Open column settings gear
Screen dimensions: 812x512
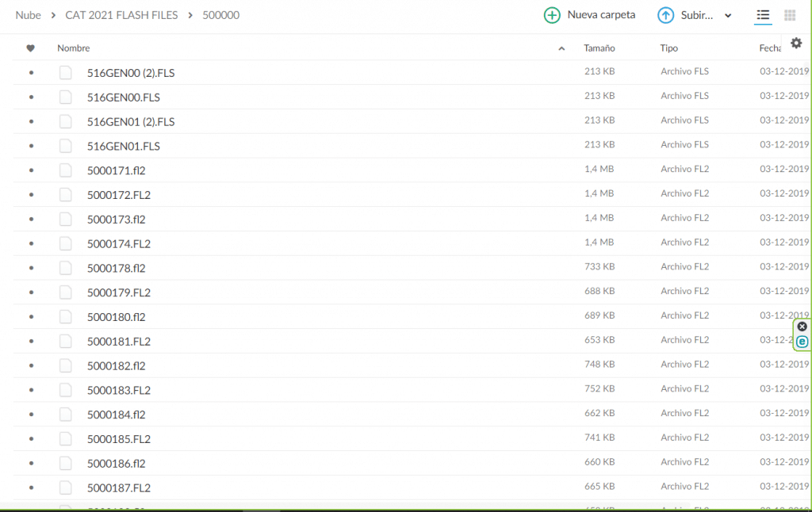coord(796,43)
